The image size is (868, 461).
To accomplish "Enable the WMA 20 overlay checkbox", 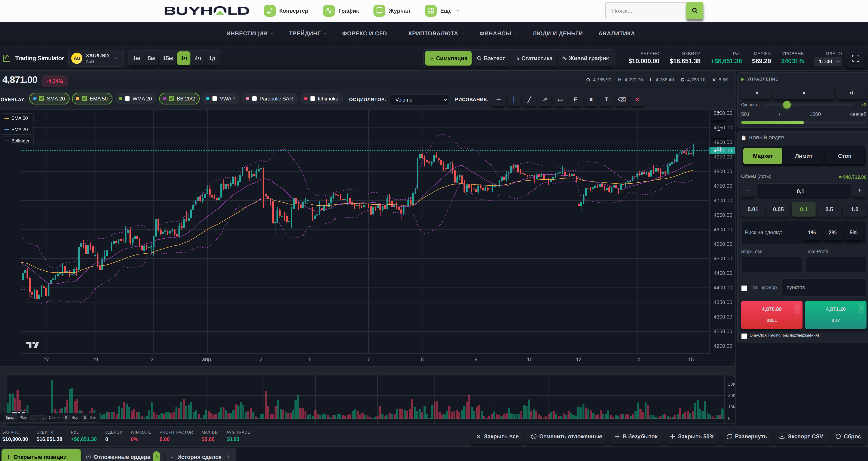I will (127, 99).
